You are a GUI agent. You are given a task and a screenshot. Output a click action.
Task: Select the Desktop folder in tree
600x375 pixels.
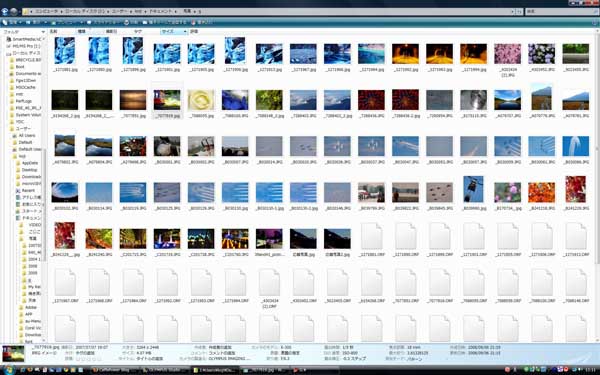(26, 170)
